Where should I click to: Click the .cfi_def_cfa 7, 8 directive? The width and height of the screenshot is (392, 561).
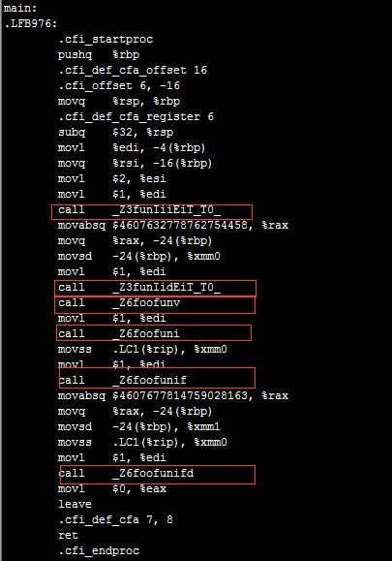click(x=115, y=520)
